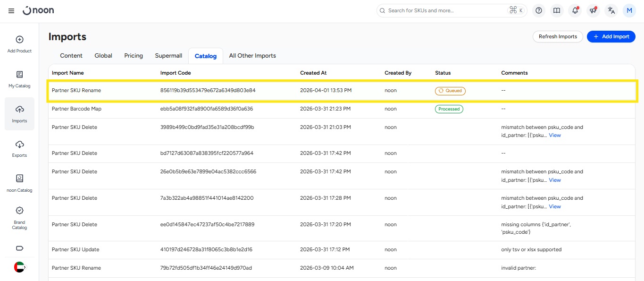
Task: Open the help question mark icon
Action: pyautogui.click(x=539, y=10)
